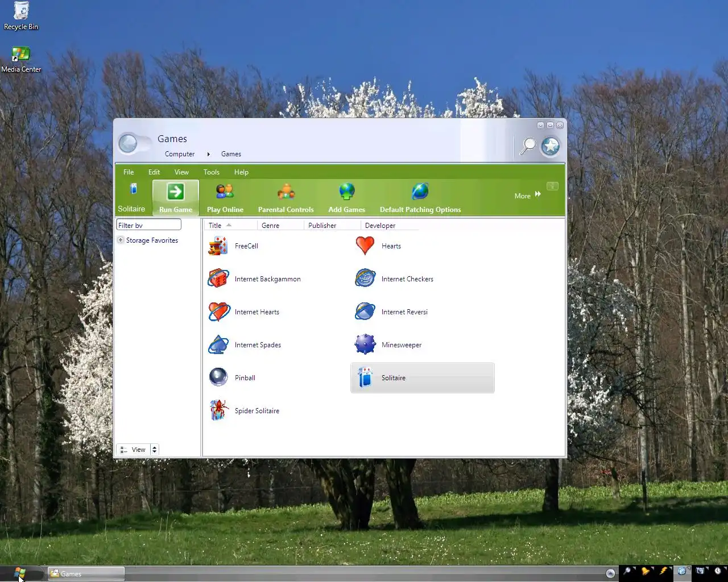728x582 pixels.
Task: Open the Recycle Bin desktop icon
Action: [21, 16]
